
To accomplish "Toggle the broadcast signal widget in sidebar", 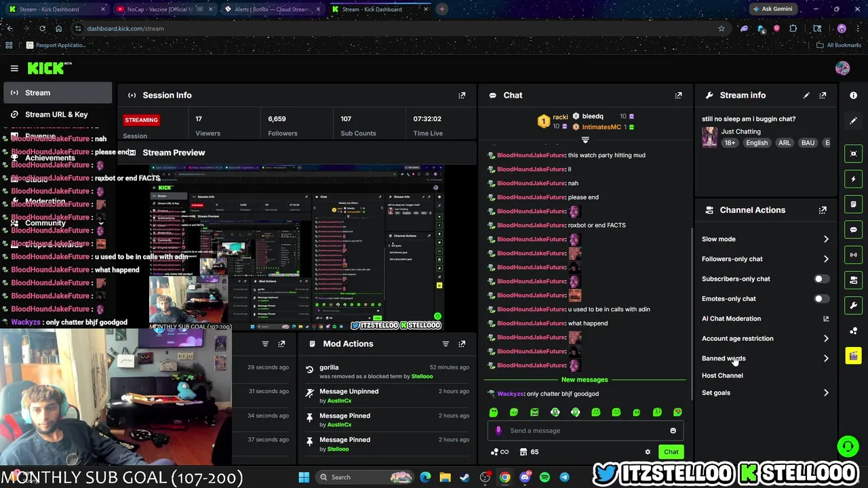I will pyautogui.click(x=853, y=255).
